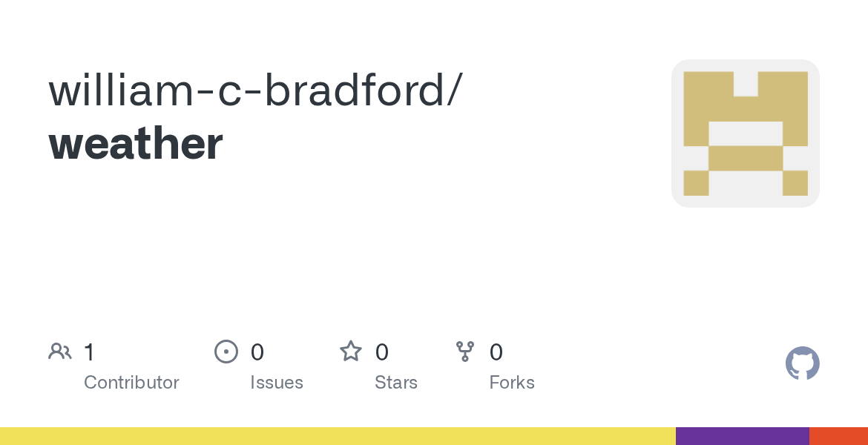
Task: Click the contributors people icon
Action: pos(60,352)
